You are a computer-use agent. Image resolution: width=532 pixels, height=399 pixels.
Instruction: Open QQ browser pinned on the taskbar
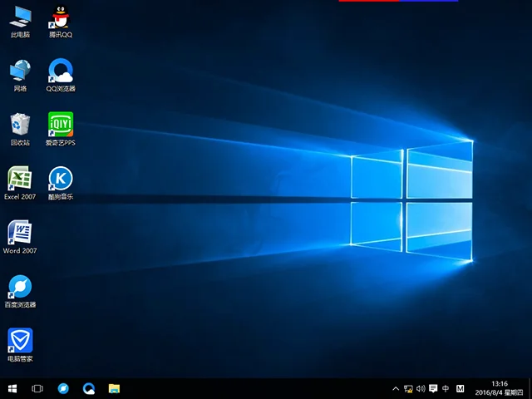tap(89, 388)
